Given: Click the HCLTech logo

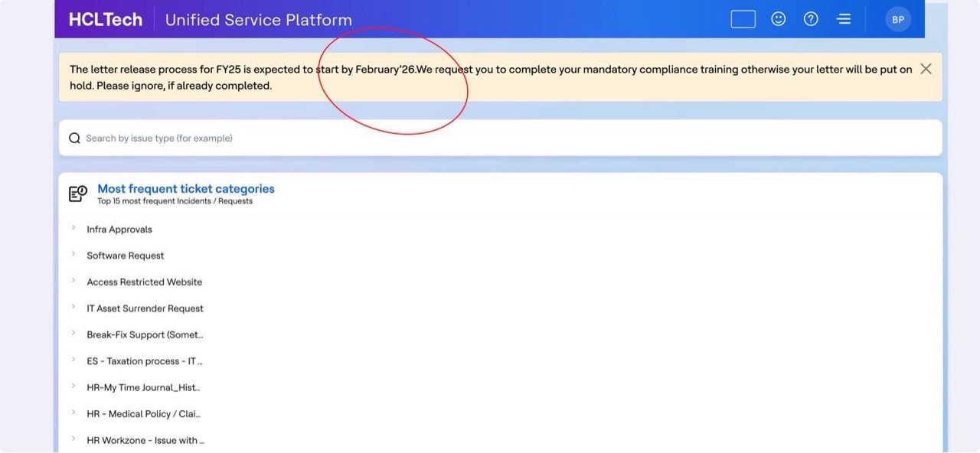Looking at the screenshot, I should tap(106, 20).
